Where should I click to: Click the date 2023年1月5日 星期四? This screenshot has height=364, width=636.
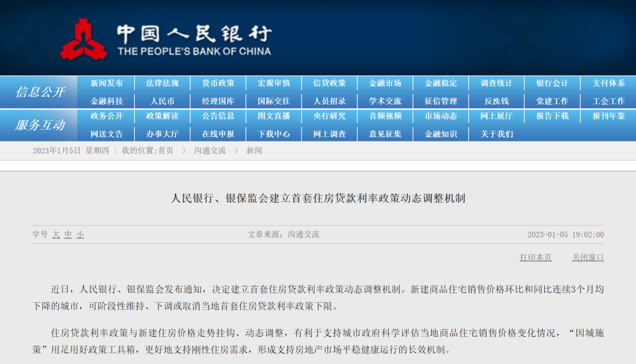click(x=71, y=151)
